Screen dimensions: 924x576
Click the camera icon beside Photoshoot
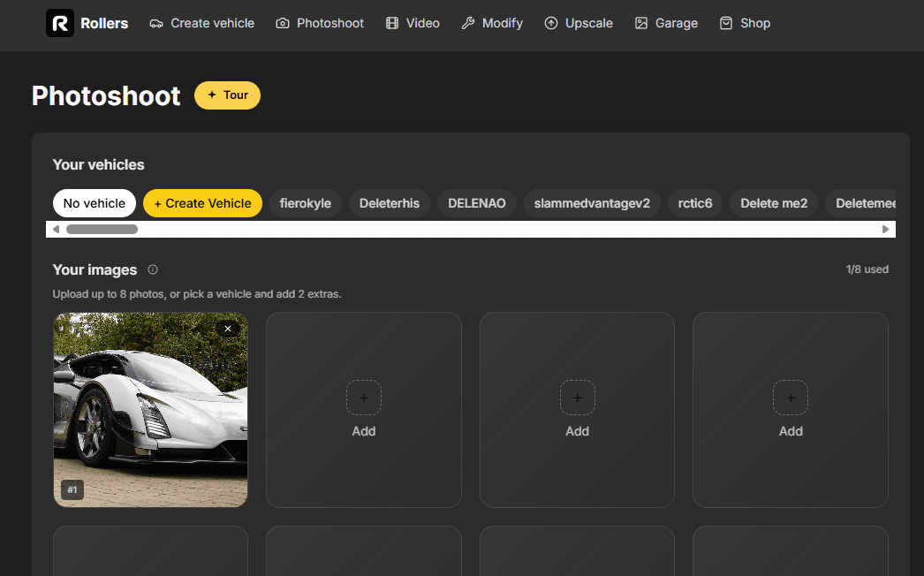283,23
